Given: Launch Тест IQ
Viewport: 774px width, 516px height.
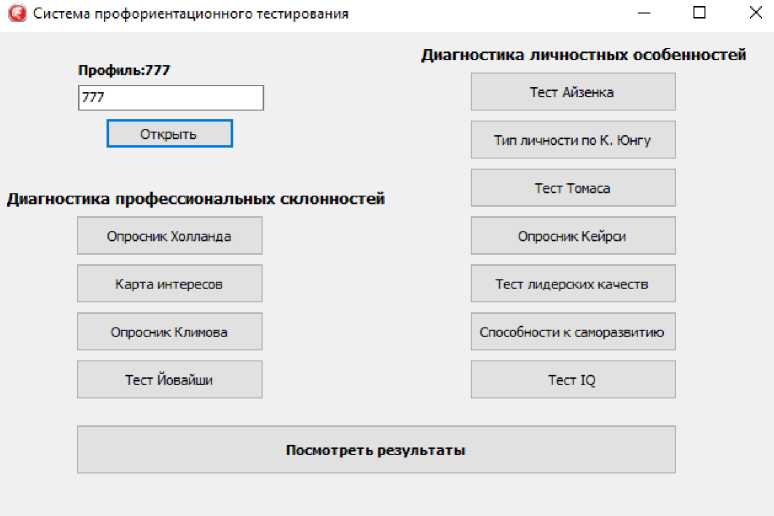Looking at the screenshot, I should click(x=573, y=380).
